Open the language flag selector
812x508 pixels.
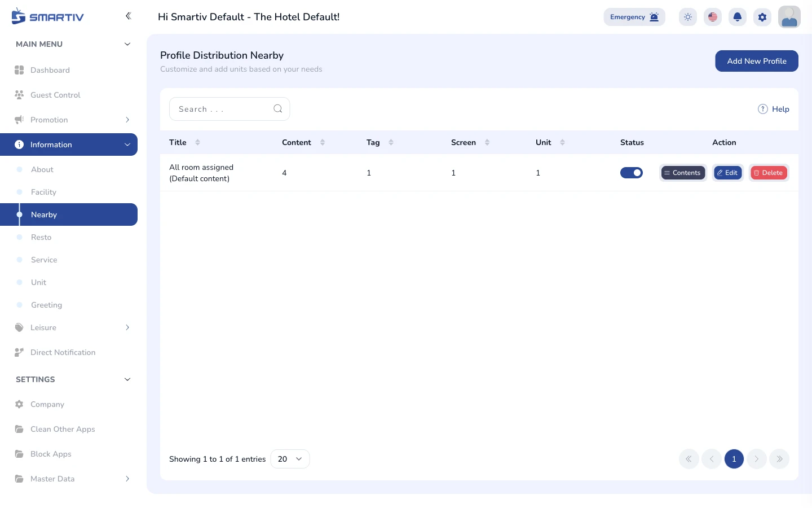(x=713, y=17)
